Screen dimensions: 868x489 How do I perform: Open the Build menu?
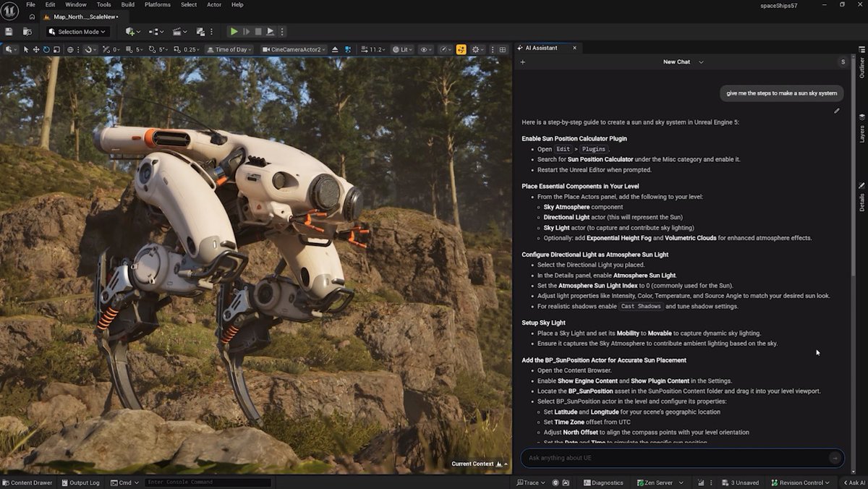point(127,4)
